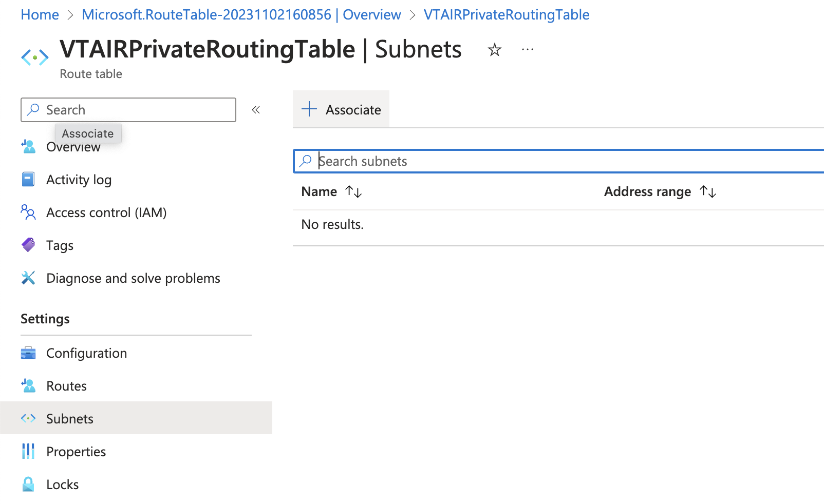This screenshot has height=504, width=824.
Task: Open Configuration settings
Action: (x=86, y=353)
